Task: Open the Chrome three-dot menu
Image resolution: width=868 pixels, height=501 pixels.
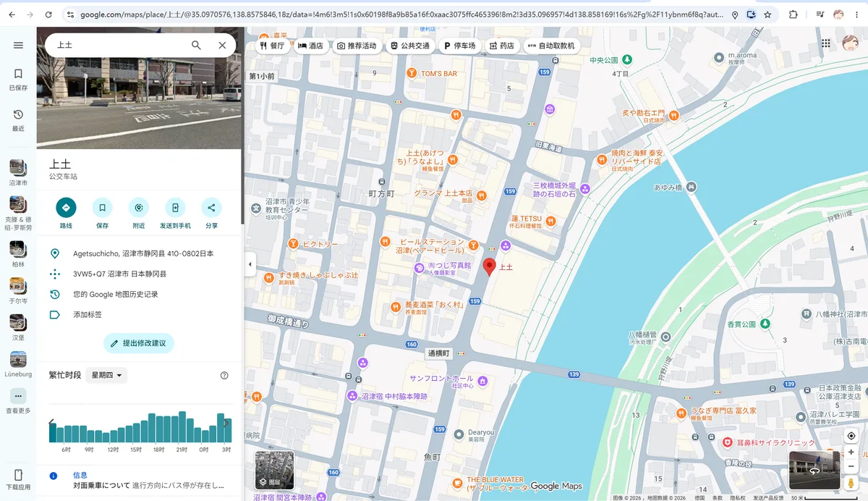Action: click(856, 14)
